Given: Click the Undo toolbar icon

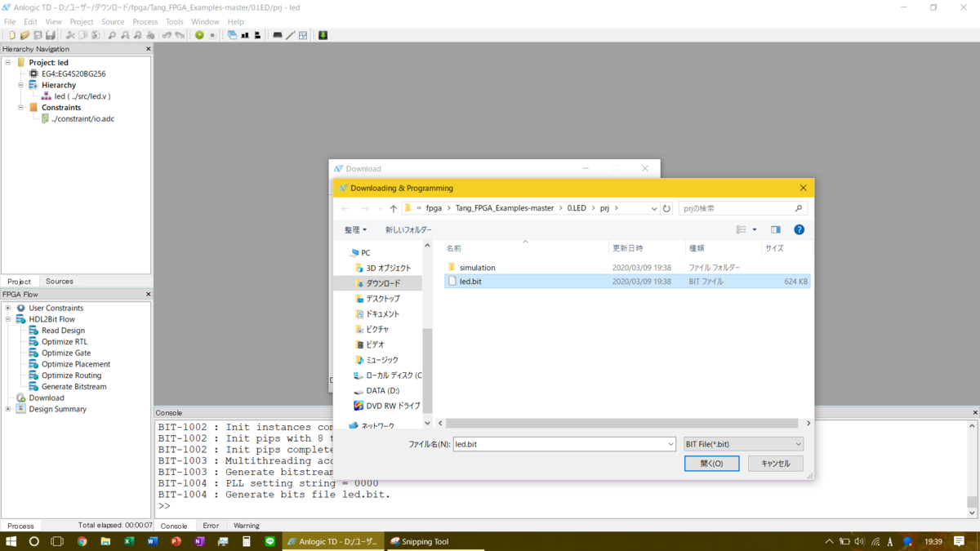Looking at the screenshot, I should [167, 35].
